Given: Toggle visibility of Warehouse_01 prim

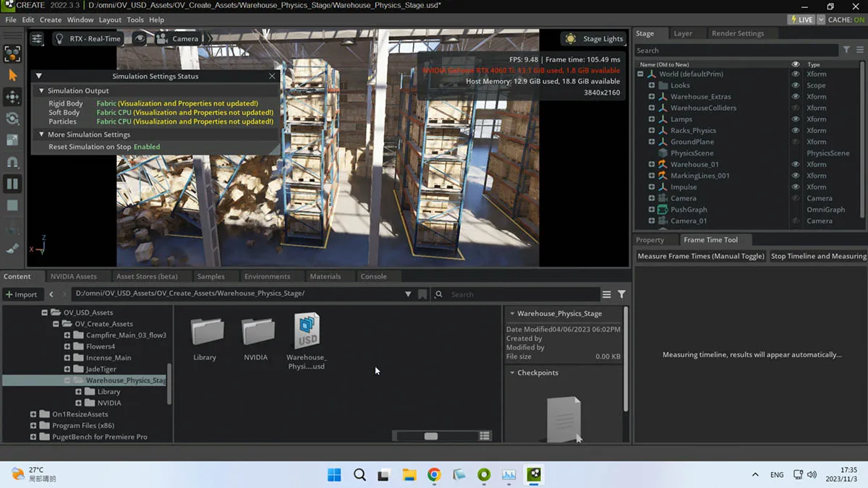Looking at the screenshot, I should click(796, 164).
